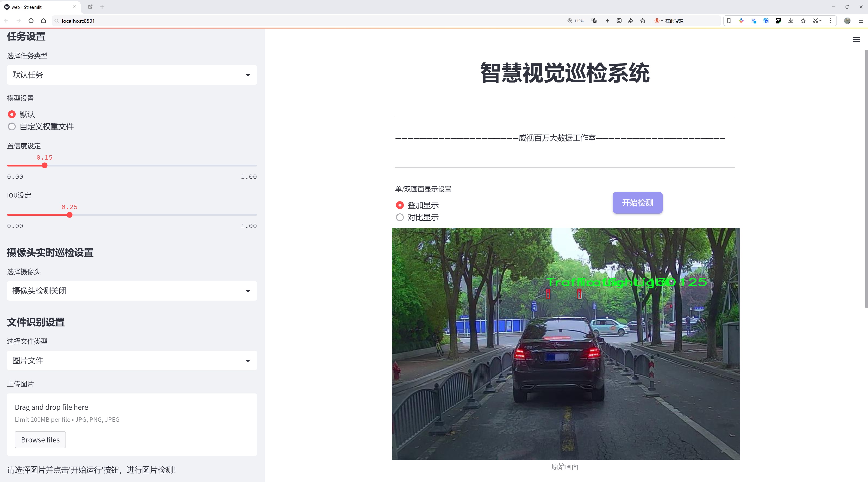This screenshot has height=482, width=868.
Task: Select 自定义权重文件 model option
Action: (x=12, y=127)
